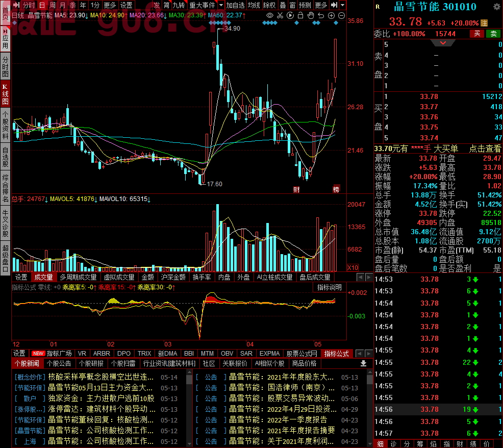Select the 周 weekly period

tap(52, 5)
